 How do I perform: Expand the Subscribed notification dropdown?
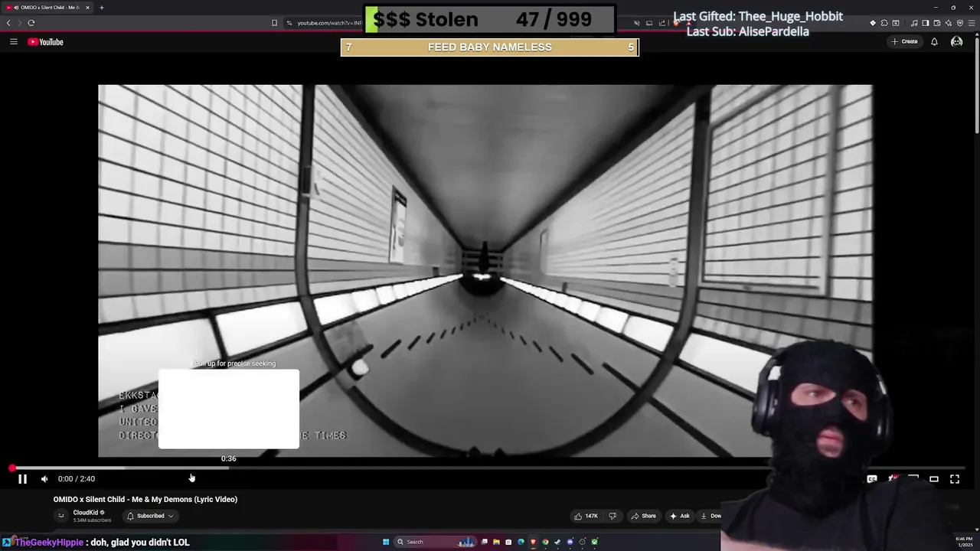point(150,516)
